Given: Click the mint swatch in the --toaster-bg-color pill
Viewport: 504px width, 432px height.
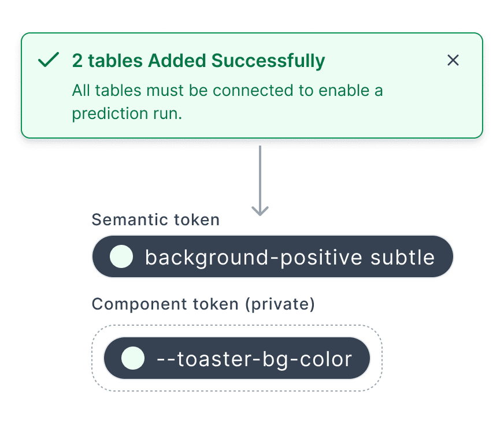Looking at the screenshot, I should (x=133, y=359).
